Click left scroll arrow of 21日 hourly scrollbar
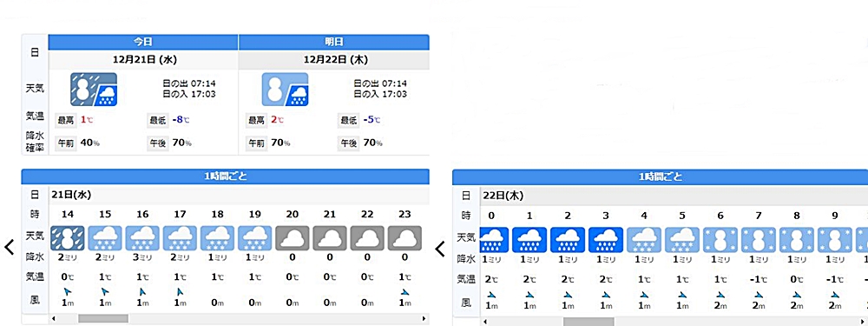Image resolution: width=868 pixels, height=326 pixels. tap(53, 319)
